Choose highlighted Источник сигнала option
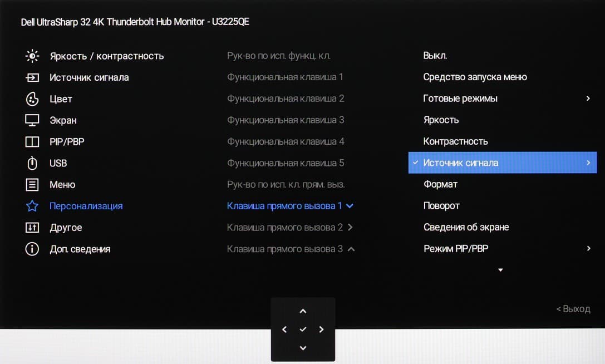This screenshot has width=605, height=364. click(x=503, y=163)
